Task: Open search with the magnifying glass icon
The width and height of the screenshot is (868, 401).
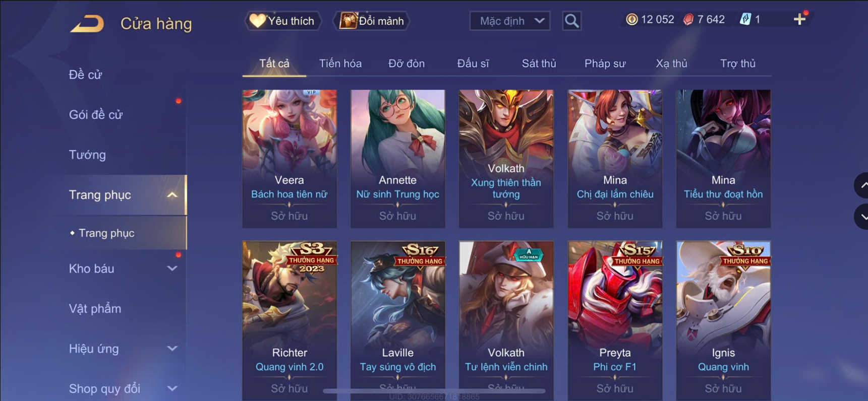Action: (571, 21)
